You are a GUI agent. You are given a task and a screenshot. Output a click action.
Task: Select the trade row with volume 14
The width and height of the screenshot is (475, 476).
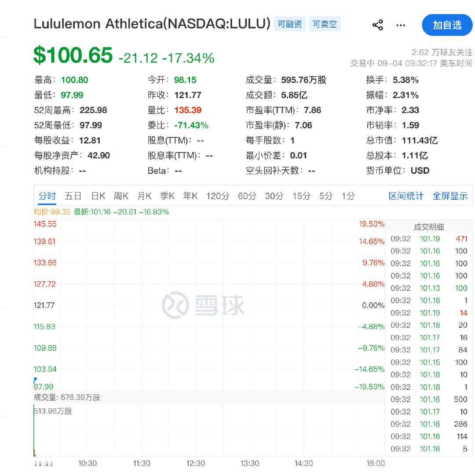pos(428,313)
